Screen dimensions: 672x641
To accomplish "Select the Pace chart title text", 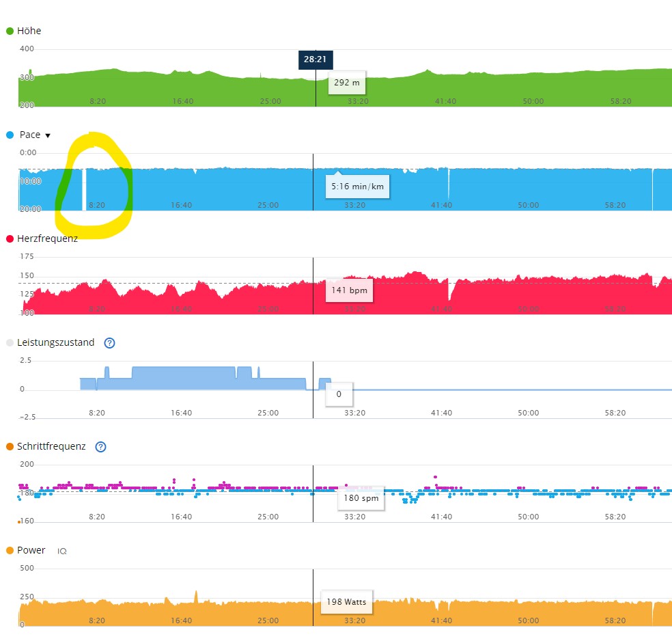I will [x=30, y=135].
